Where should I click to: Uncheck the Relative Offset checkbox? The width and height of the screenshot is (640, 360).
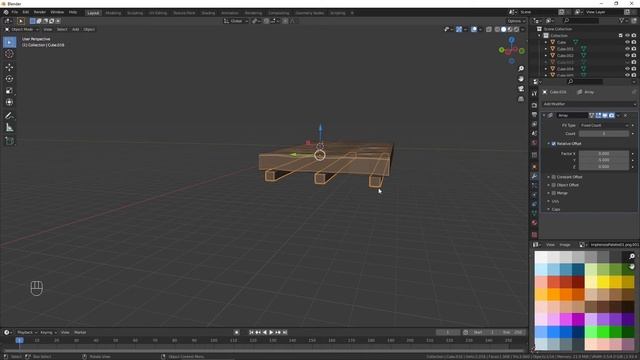[554, 144]
